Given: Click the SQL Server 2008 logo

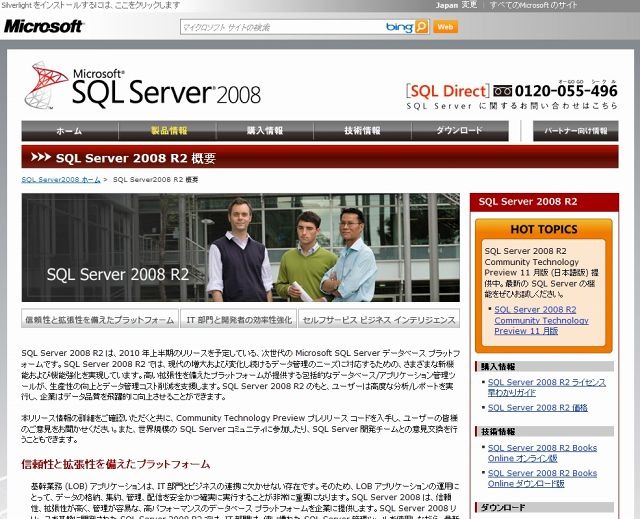Looking at the screenshot, I should point(142,86).
